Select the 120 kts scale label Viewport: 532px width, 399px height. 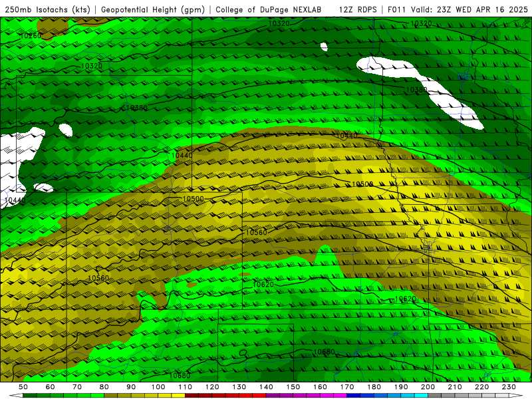click(212, 387)
